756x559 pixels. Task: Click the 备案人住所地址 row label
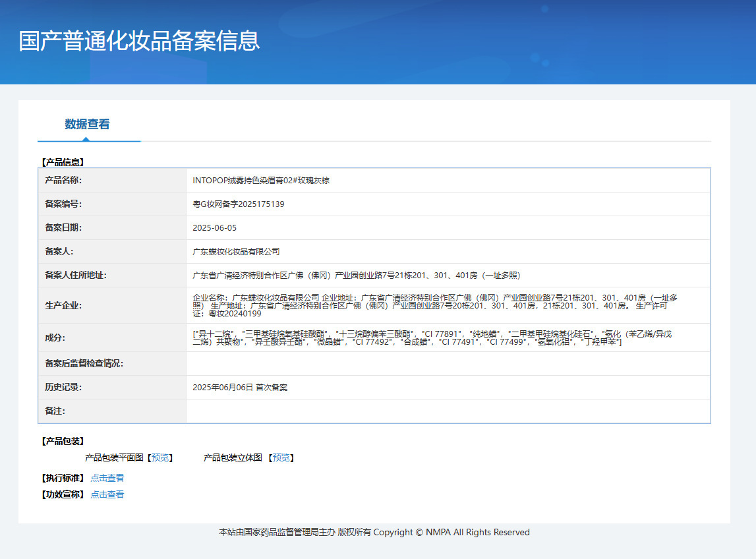point(76,275)
